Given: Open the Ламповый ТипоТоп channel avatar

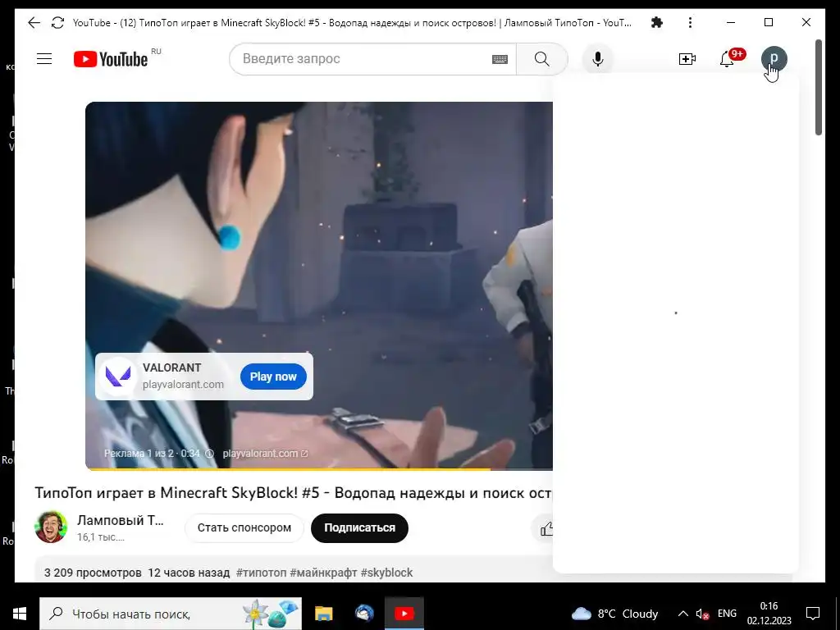Looking at the screenshot, I should pos(51,527).
